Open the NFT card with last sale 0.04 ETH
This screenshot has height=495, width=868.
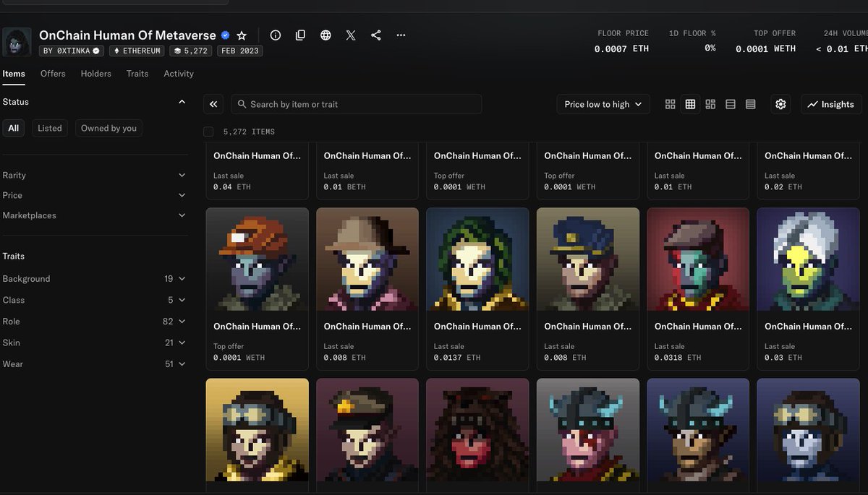pos(257,171)
